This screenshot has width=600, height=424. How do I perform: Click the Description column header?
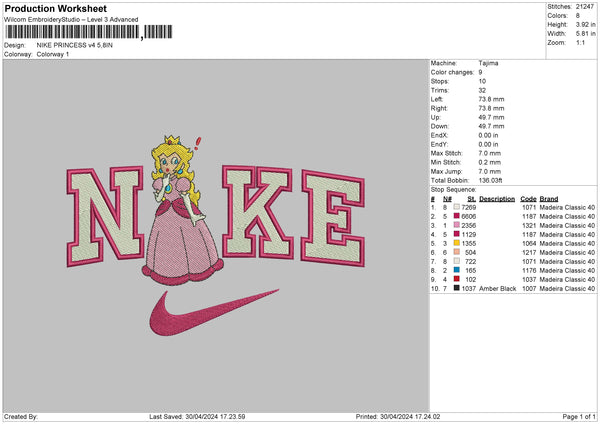tap(497, 199)
